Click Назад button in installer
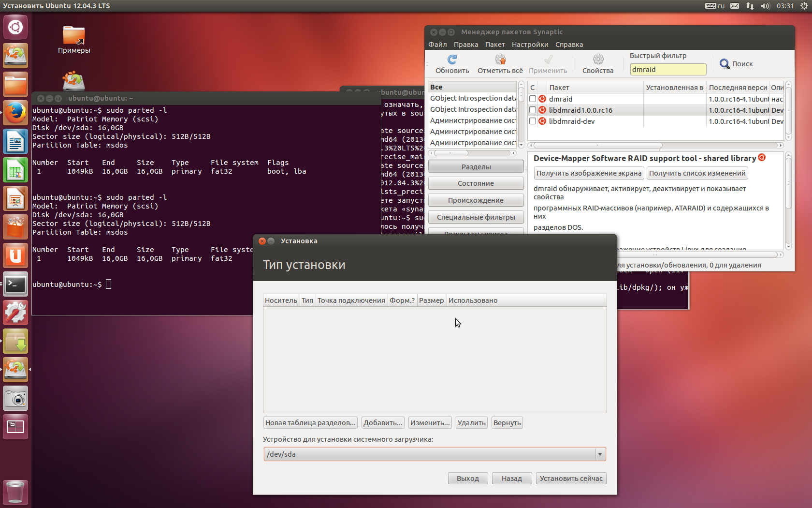The height and width of the screenshot is (508, 812). click(512, 478)
